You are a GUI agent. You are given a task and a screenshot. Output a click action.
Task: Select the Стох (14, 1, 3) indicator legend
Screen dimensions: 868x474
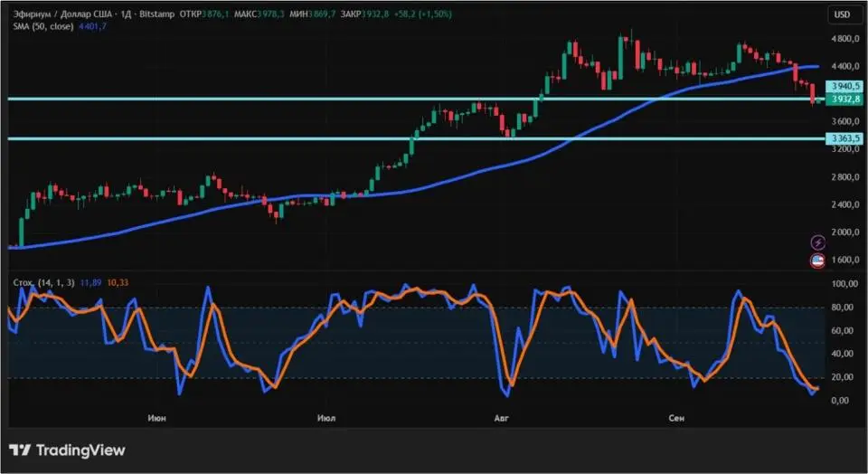(x=42, y=283)
